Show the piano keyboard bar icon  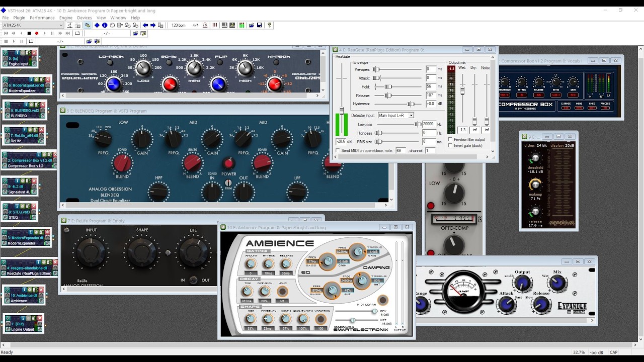(x=224, y=25)
